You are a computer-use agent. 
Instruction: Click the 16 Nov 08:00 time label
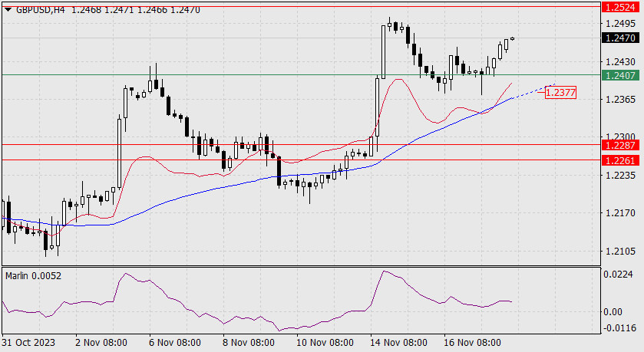(472, 343)
